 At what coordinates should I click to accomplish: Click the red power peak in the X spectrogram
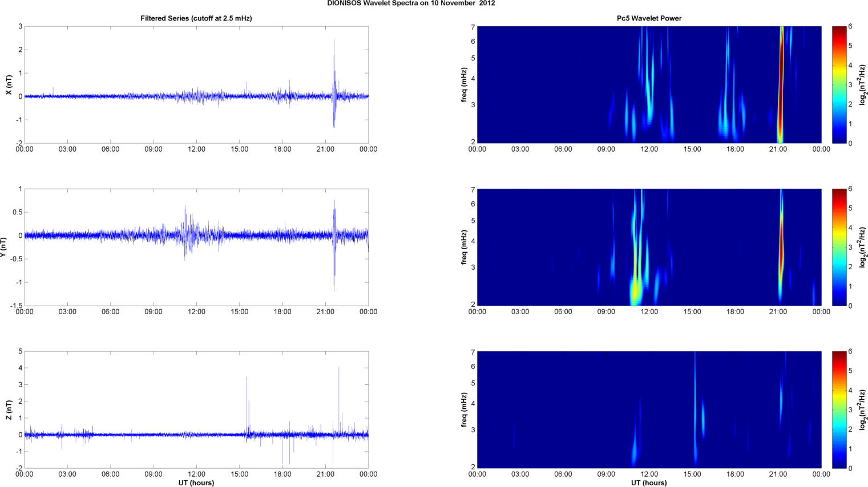coord(781,84)
